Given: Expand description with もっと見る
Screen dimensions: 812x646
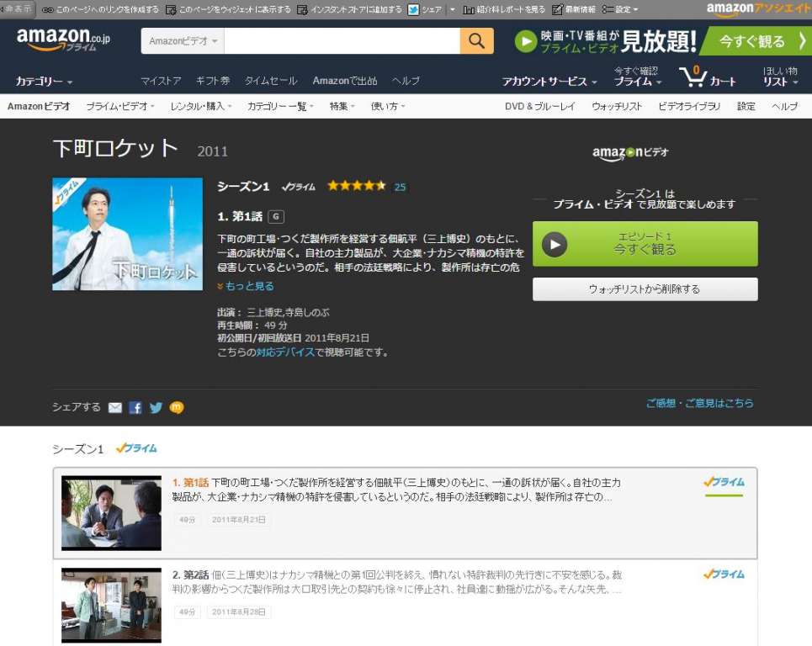Looking at the screenshot, I should (246, 286).
